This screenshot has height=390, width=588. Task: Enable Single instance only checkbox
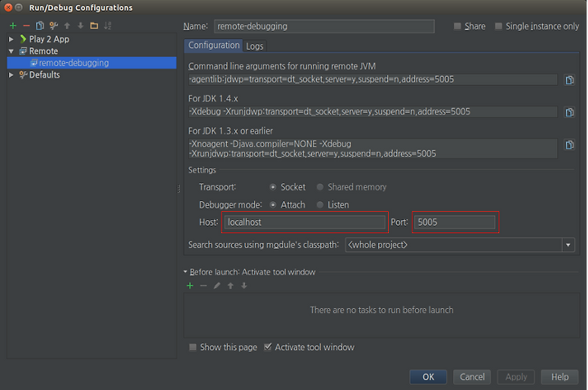(498, 26)
